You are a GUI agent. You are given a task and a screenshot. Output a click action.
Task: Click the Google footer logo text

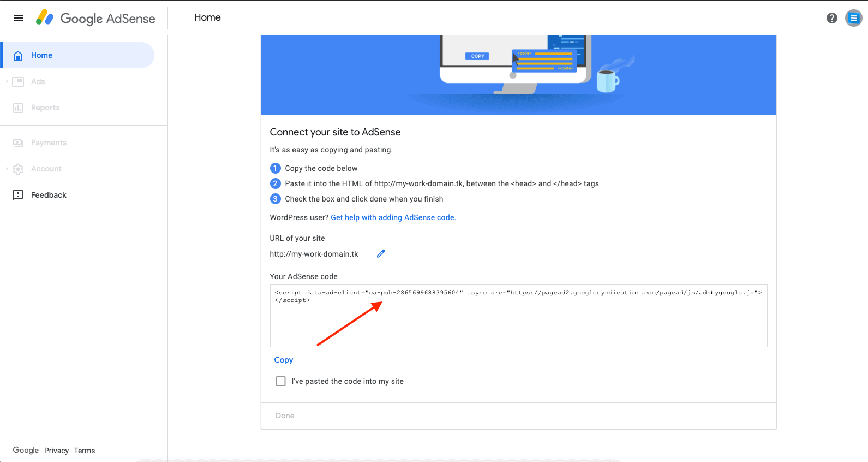click(x=26, y=450)
